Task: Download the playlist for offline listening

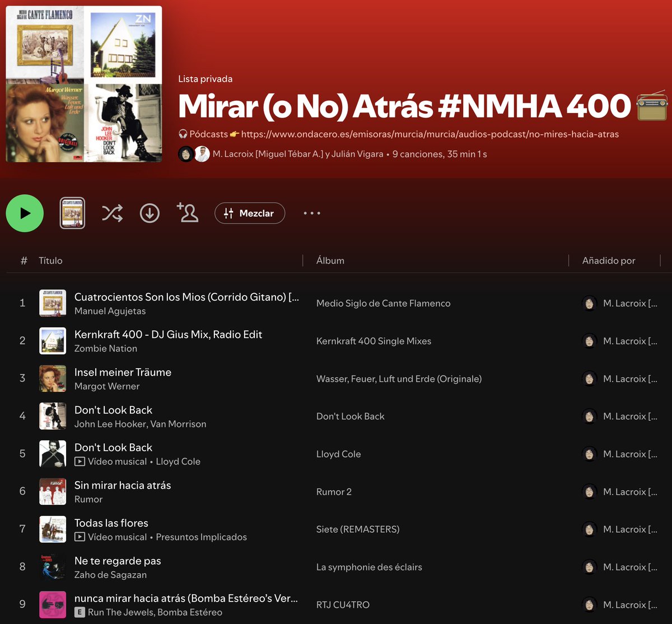Action: [x=150, y=213]
